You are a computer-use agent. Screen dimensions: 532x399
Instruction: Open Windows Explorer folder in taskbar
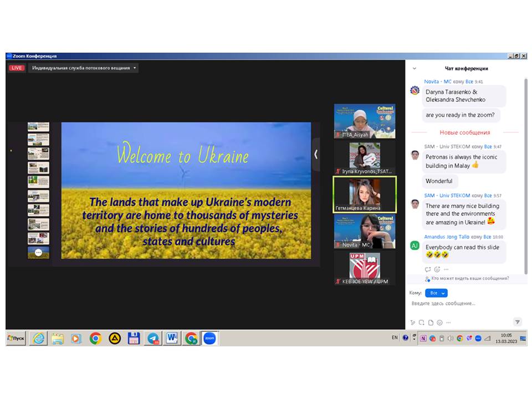pos(57,338)
